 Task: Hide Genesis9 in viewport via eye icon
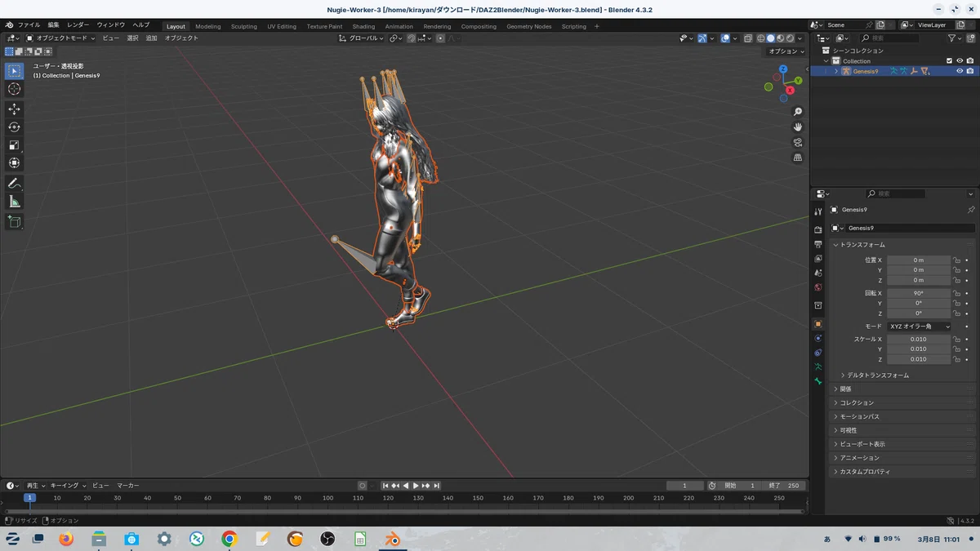pos(960,71)
